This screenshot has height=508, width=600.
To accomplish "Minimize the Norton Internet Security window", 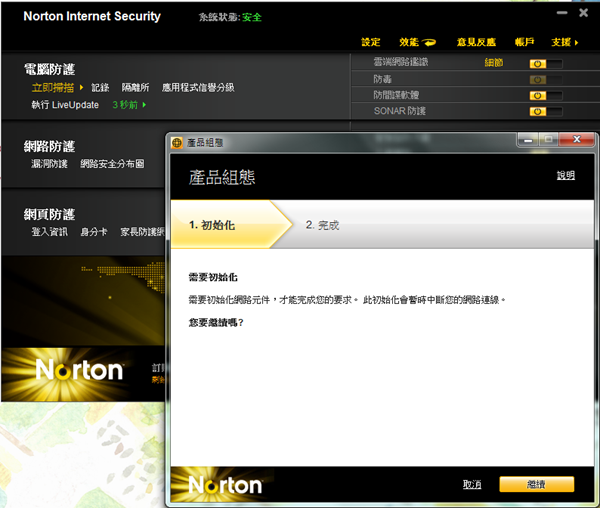I will 562,13.
